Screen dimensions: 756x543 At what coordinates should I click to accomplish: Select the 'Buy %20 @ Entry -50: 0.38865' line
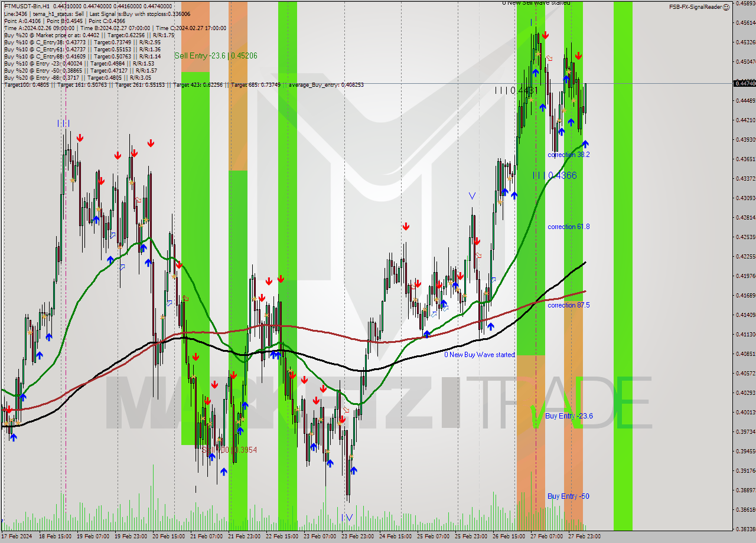pyautogui.click(x=80, y=70)
